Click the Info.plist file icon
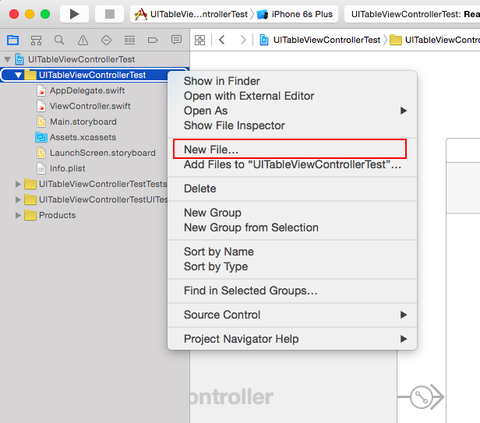480x423 pixels. pyautogui.click(x=41, y=169)
